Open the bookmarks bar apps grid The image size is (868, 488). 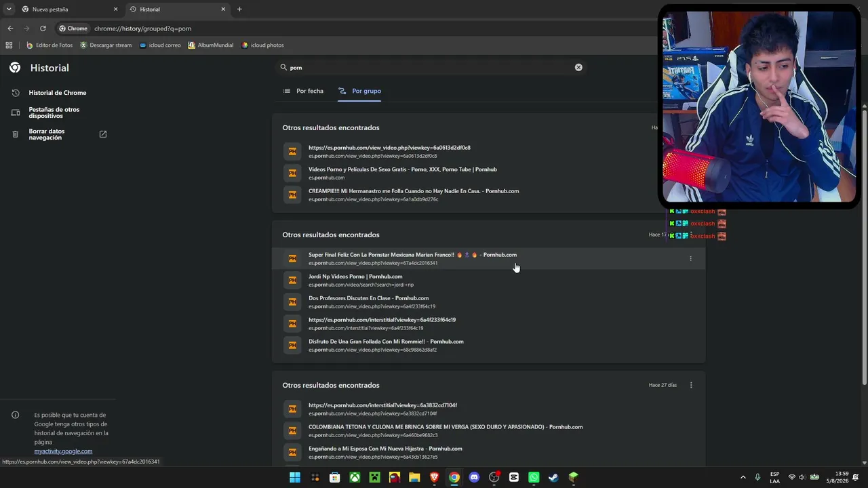tap(9, 45)
